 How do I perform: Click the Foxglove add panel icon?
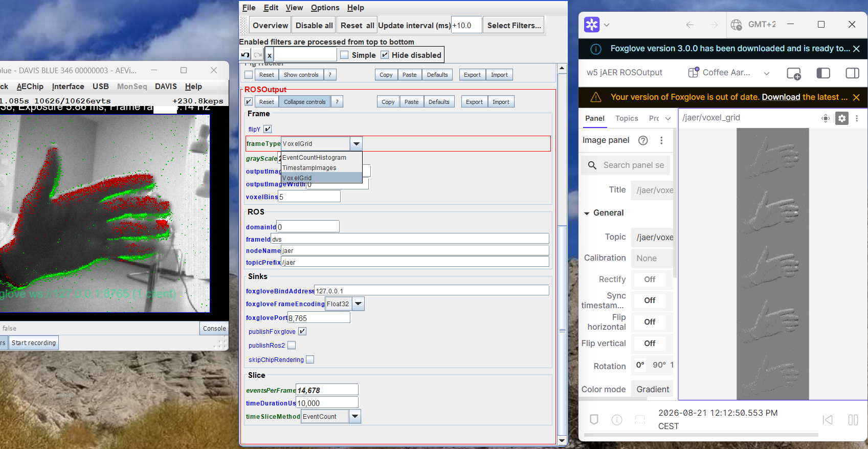pyautogui.click(x=793, y=73)
